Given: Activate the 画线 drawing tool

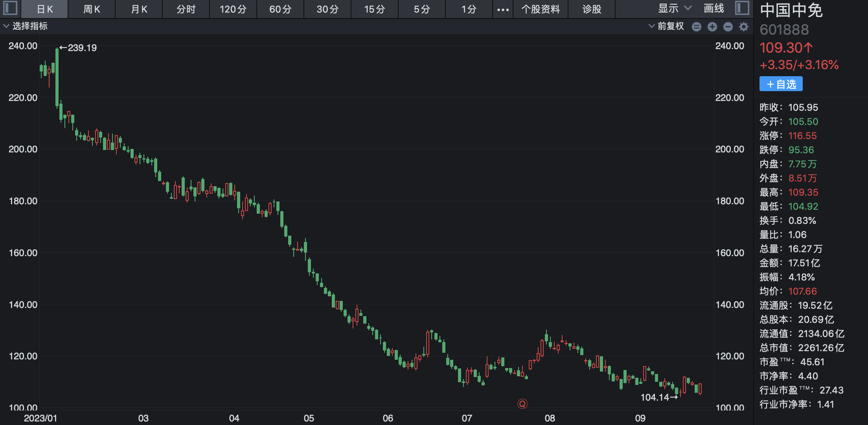Looking at the screenshot, I should [x=714, y=9].
